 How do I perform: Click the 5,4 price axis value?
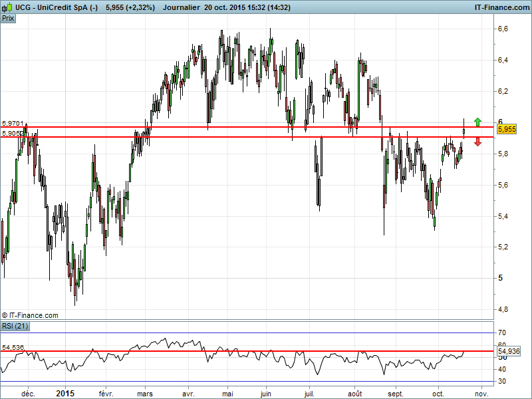(503, 216)
